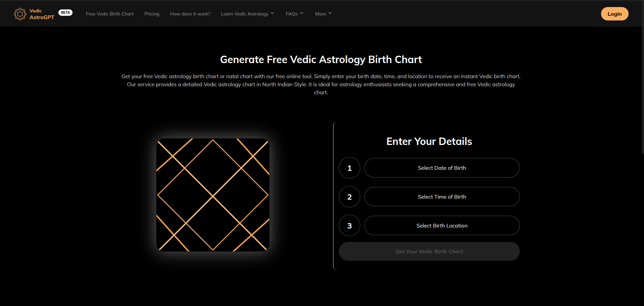Click the Enter Your Details heading

tap(429, 141)
